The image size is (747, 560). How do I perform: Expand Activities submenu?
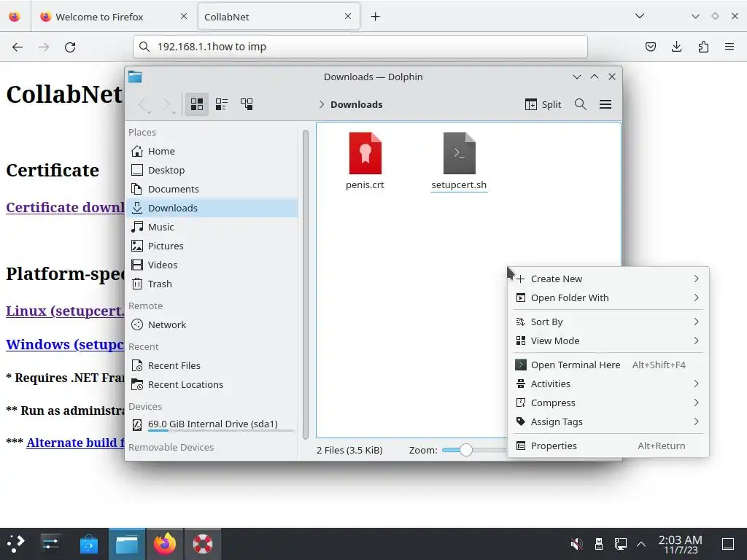click(608, 384)
